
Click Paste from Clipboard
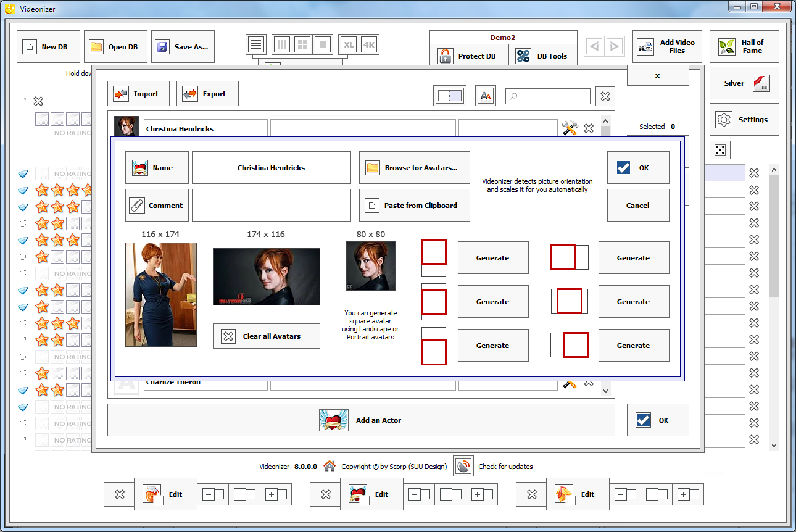click(x=415, y=206)
